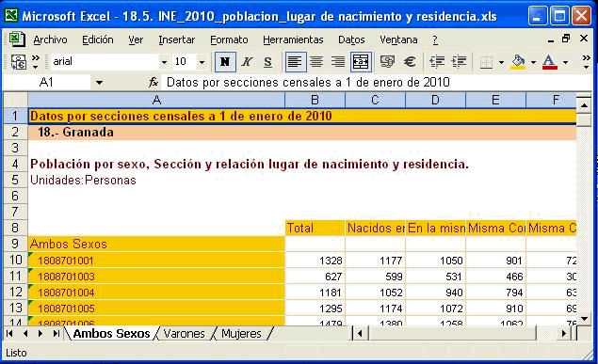
Task: Expand font name list
Action: [164, 62]
